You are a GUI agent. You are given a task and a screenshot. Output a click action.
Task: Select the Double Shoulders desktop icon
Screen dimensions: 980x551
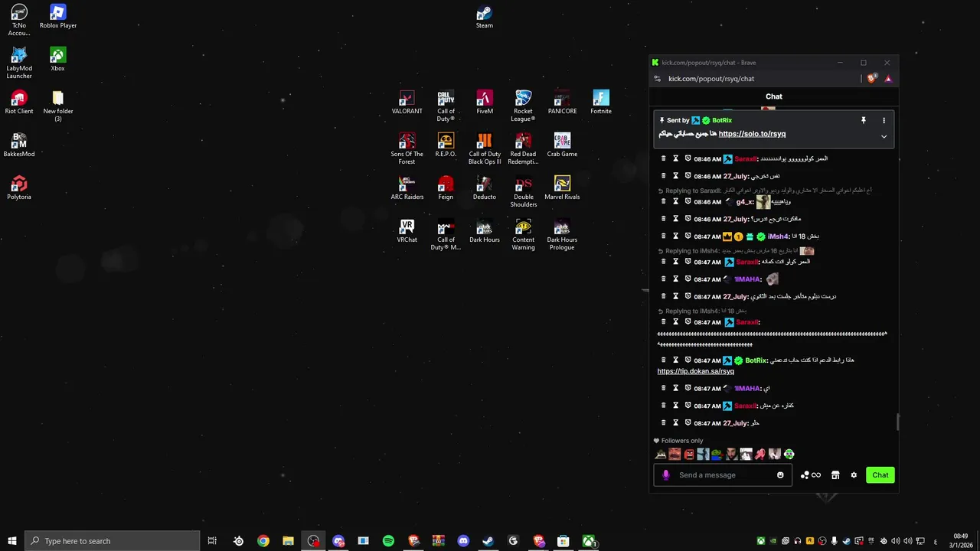pos(523,192)
